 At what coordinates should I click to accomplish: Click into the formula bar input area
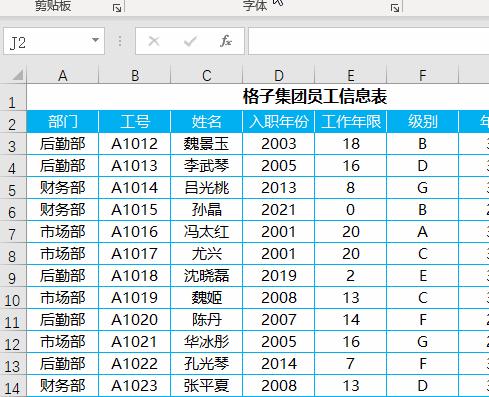click(368, 41)
